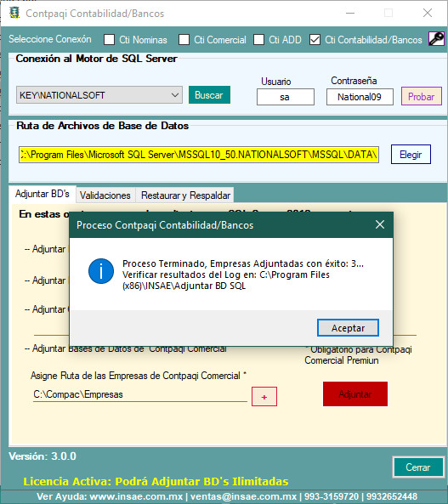The width and height of the screenshot is (448, 504).
Task: Minimize the Contpaqi Contabilidad/Bancos window
Action: click(x=350, y=14)
